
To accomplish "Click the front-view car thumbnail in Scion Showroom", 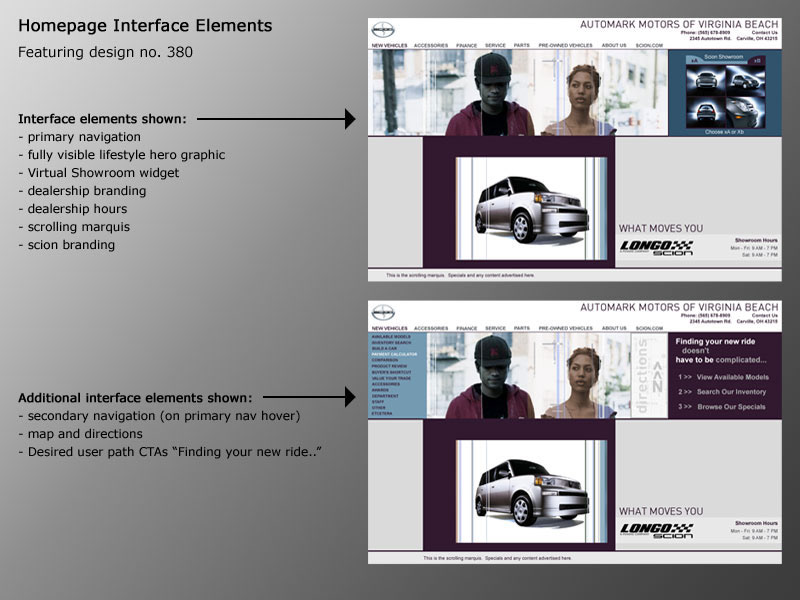I will tap(706, 81).
